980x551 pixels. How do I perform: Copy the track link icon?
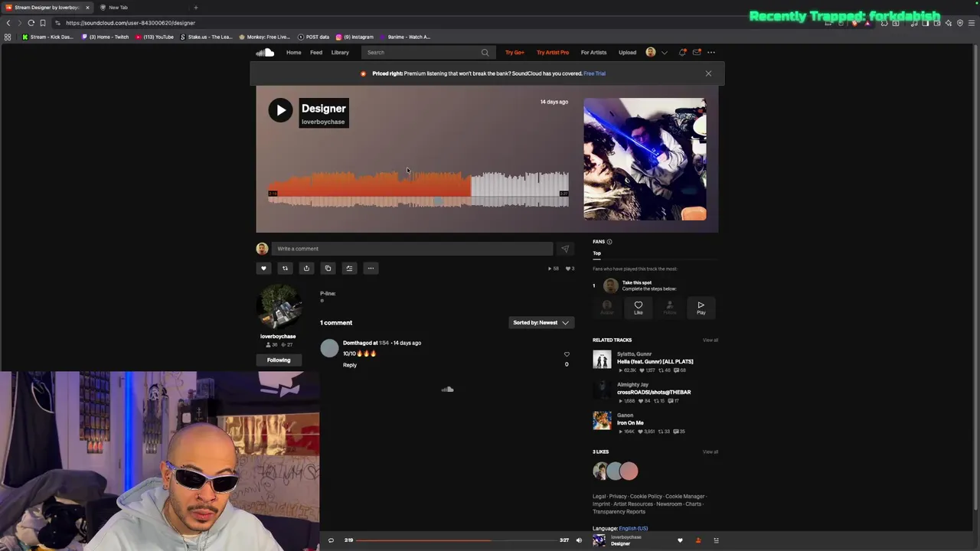tap(328, 269)
